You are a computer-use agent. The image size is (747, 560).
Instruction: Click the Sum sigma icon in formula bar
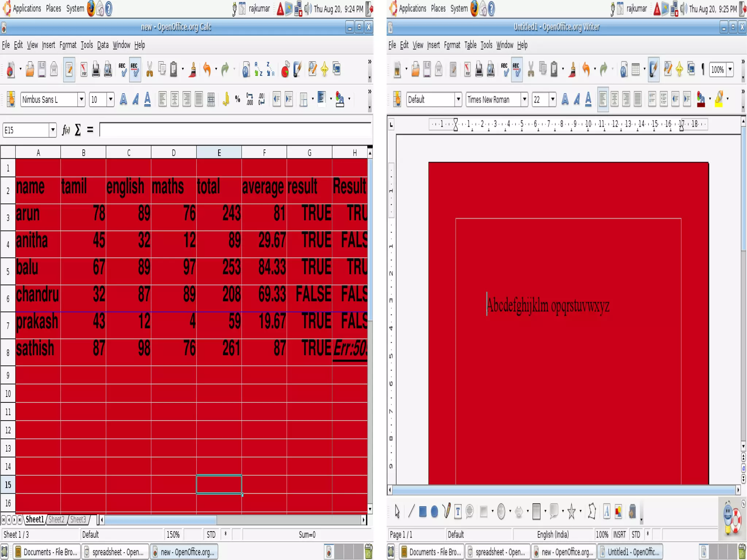(x=78, y=130)
